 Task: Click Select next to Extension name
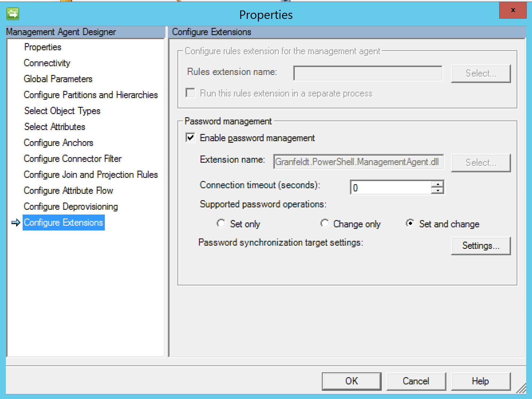coord(480,162)
